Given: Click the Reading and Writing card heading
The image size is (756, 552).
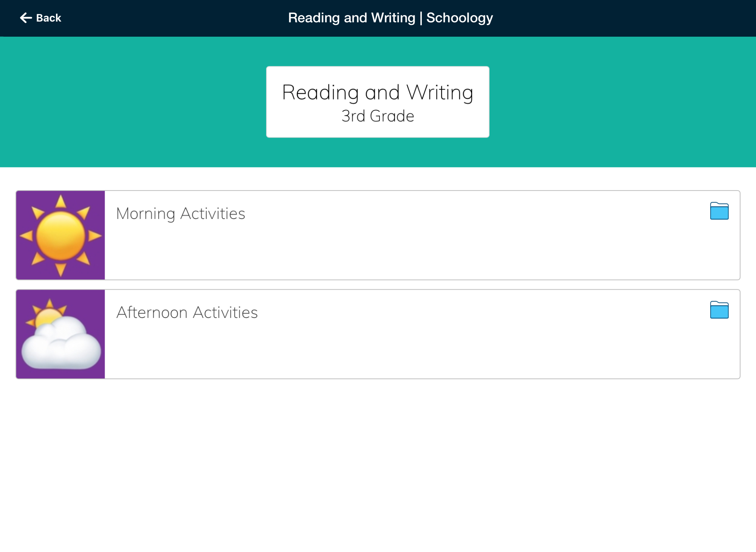Looking at the screenshot, I should point(378,93).
